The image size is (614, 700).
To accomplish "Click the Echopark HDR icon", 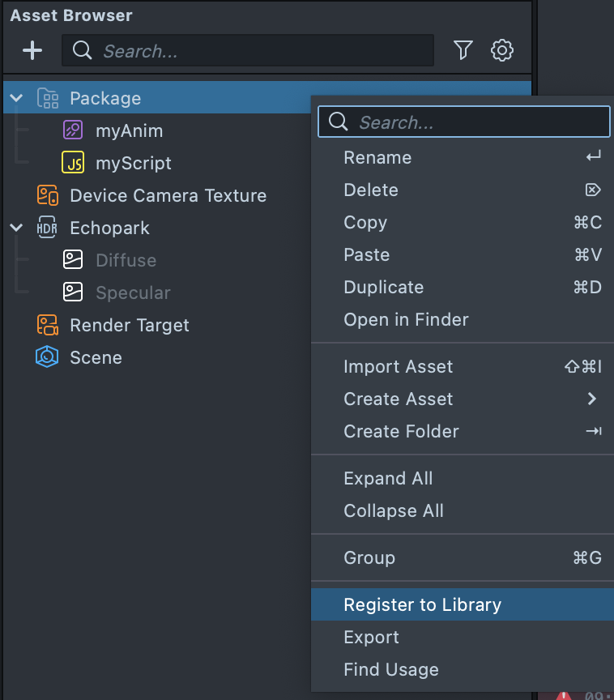I will click(x=48, y=228).
